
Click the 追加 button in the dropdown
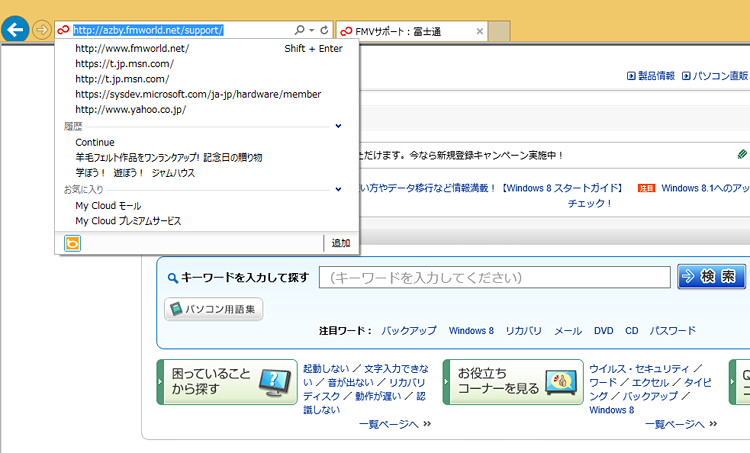[341, 243]
